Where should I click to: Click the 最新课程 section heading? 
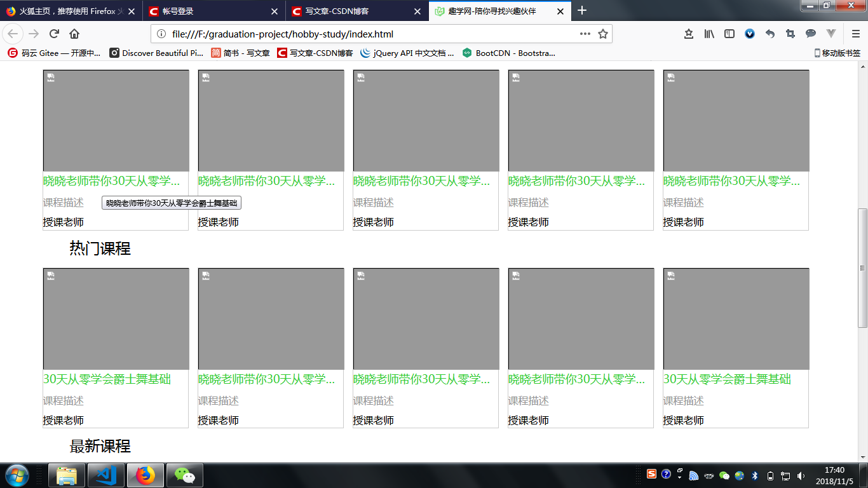click(x=100, y=447)
